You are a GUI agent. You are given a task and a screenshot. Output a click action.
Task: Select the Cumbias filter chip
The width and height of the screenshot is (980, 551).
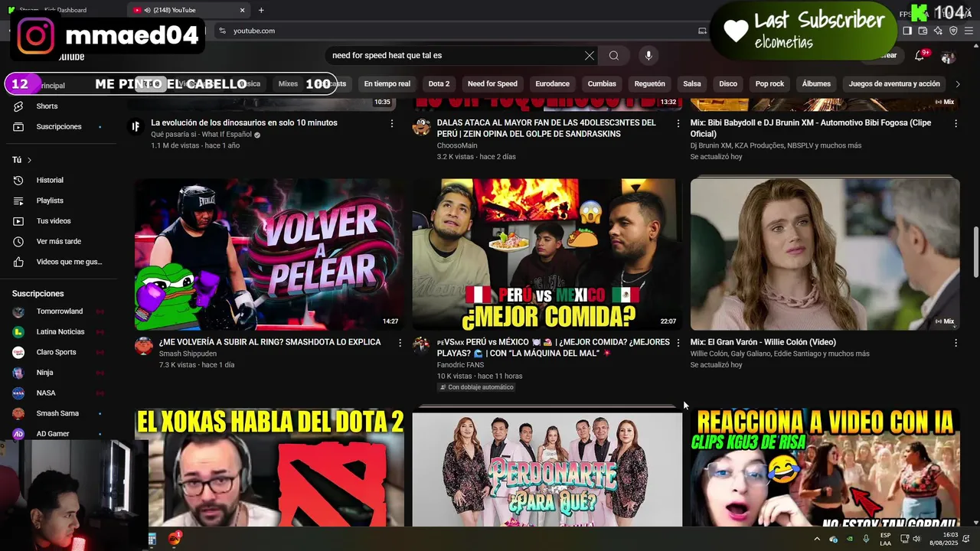click(602, 84)
